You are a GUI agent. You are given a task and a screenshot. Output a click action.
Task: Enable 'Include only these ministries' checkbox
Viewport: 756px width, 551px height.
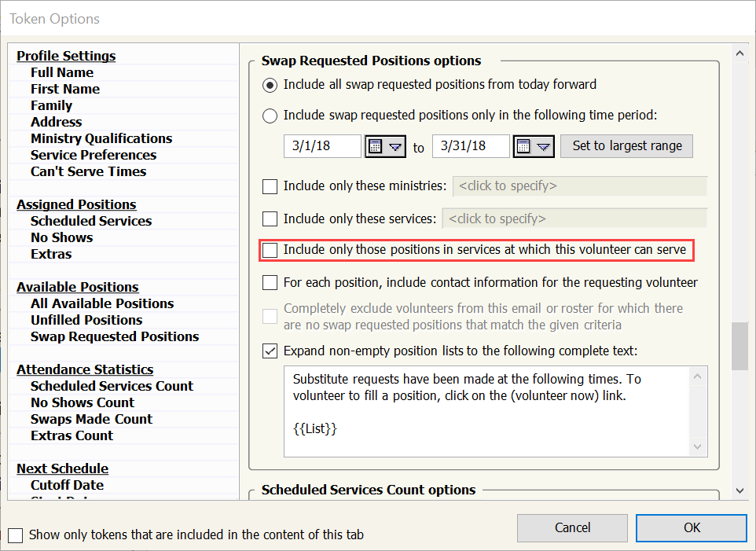pos(270,187)
